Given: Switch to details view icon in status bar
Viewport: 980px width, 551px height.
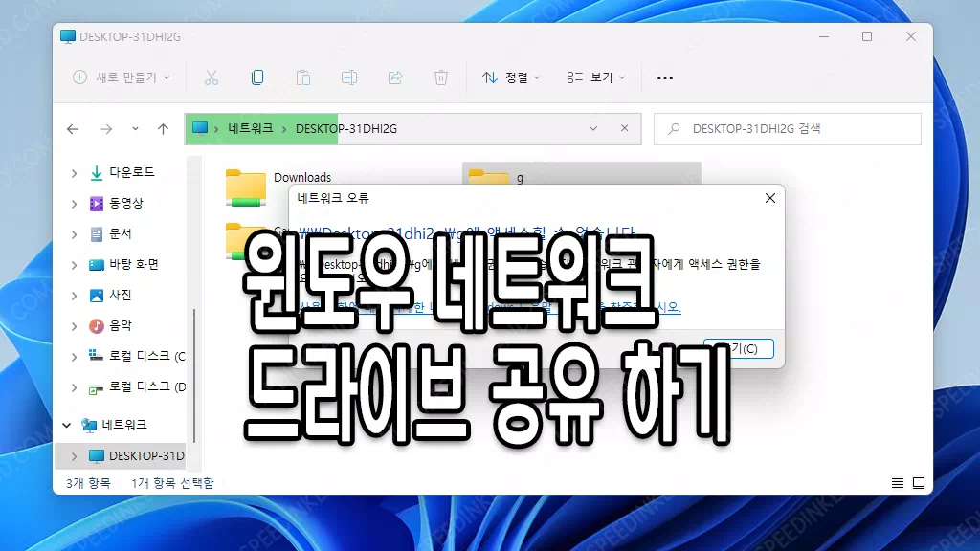Looking at the screenshot, I should coord(898,483).
